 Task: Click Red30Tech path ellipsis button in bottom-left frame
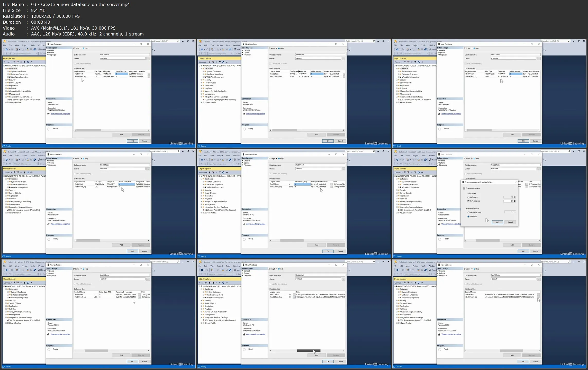click(139, 295)
